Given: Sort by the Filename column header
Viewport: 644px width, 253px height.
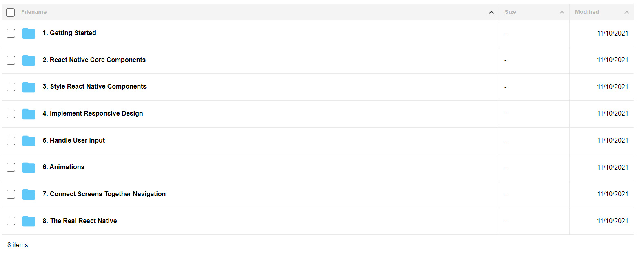Looking at the screenshot, I should point(34,12).
